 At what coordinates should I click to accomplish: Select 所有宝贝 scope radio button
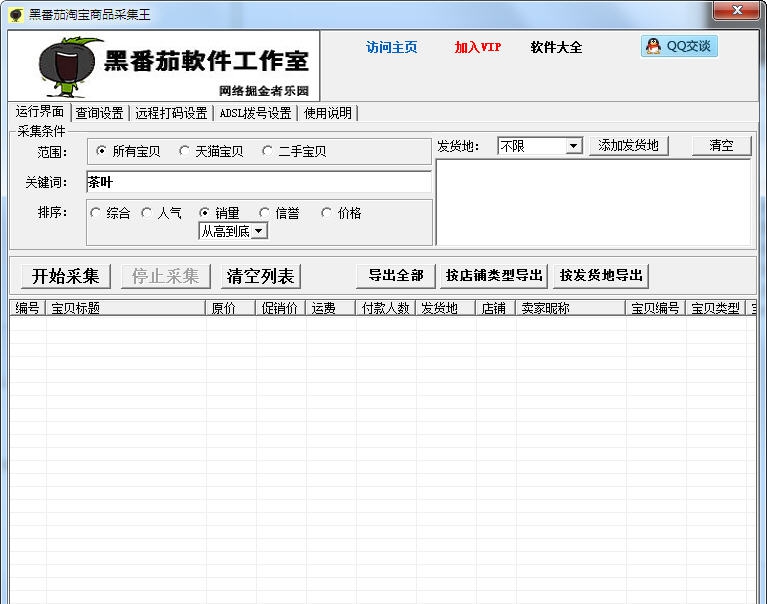pyautogui.click(x=102, y=151)
